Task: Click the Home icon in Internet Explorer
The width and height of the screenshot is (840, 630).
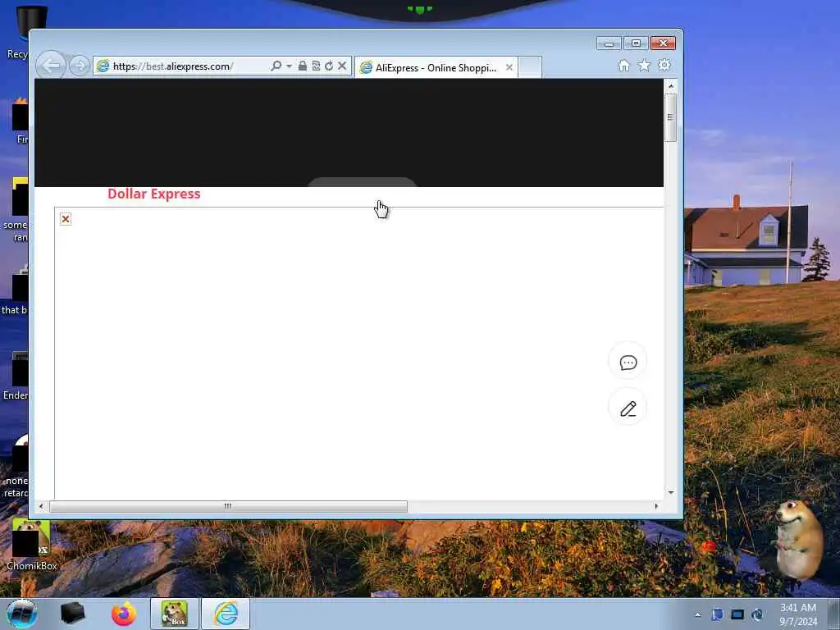Action: [x=623, y=66]
